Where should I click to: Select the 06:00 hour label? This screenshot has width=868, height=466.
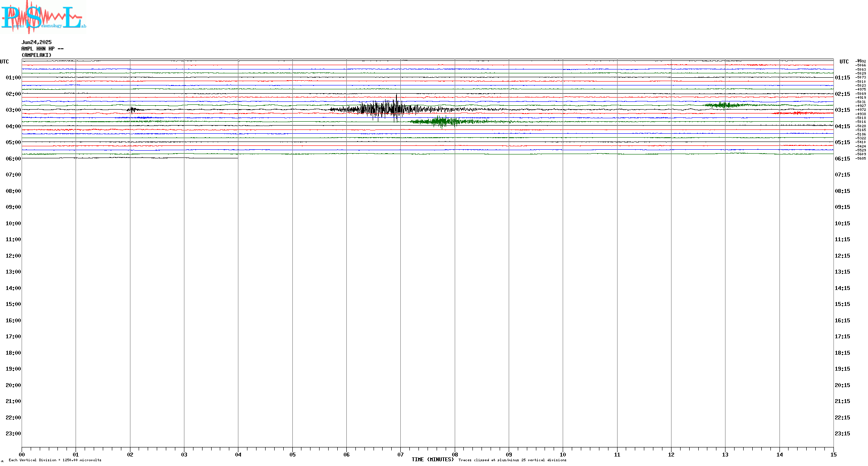click(13, 159)
